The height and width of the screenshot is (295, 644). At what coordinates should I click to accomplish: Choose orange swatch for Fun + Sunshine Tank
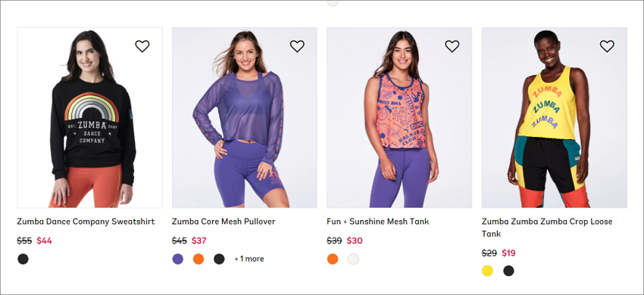(333, 259)
